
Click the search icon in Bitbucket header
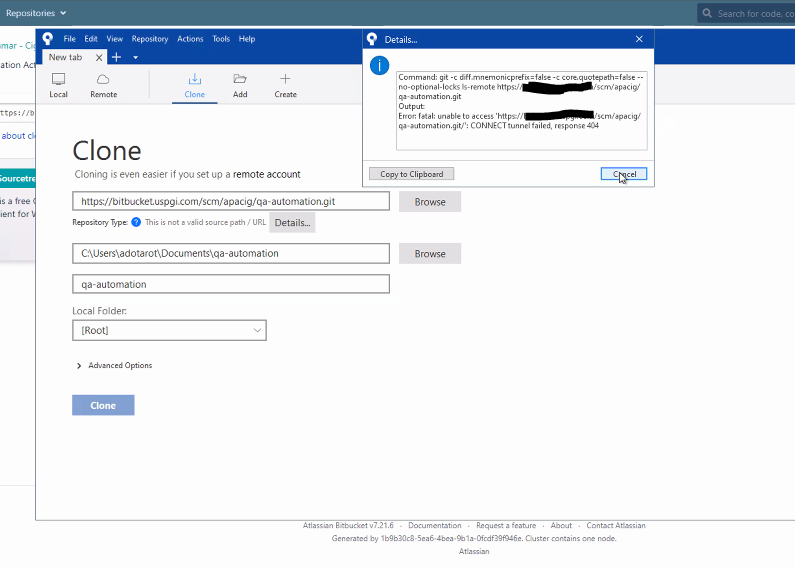(707, 13)
